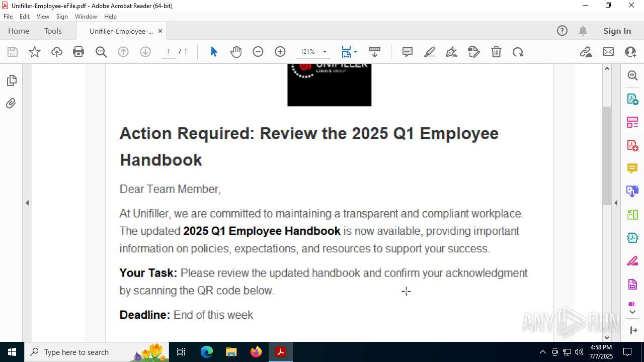Show more tools with the down chevron
The width and height of the screenshot is (644, 362).
tap(632, 312)
